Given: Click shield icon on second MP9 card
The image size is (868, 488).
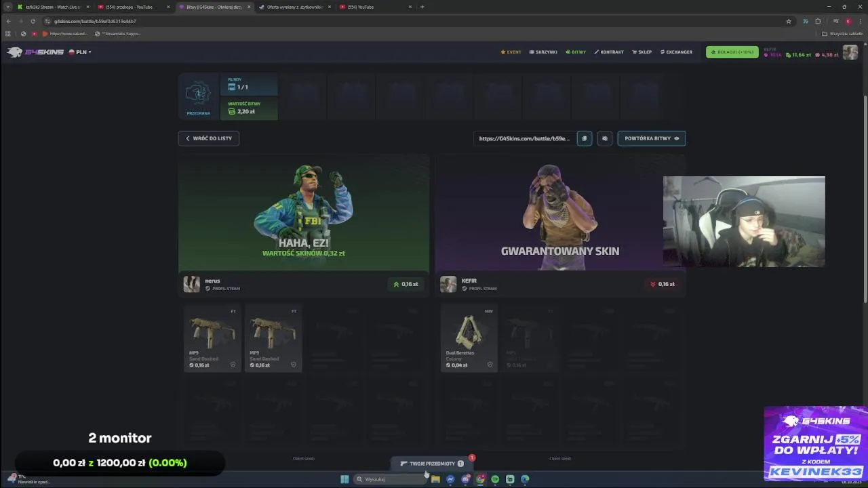Looking at the screenshot, I should [x=293, y=365].
